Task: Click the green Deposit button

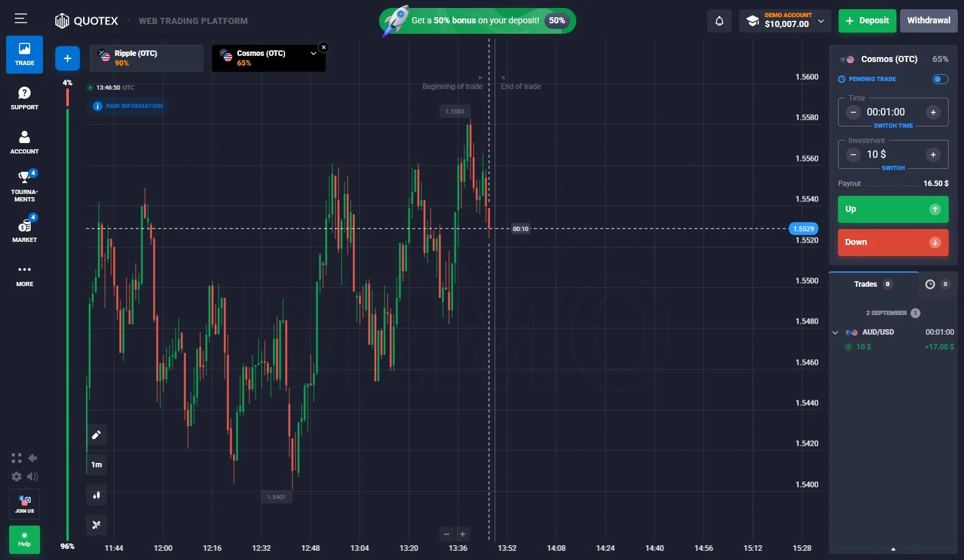Action: pos(868,21)
